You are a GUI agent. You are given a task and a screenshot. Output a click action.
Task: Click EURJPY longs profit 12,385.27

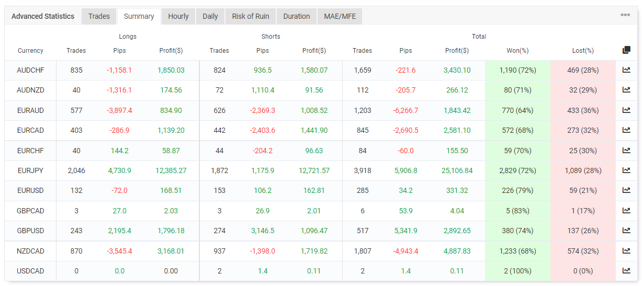point(171,170)
